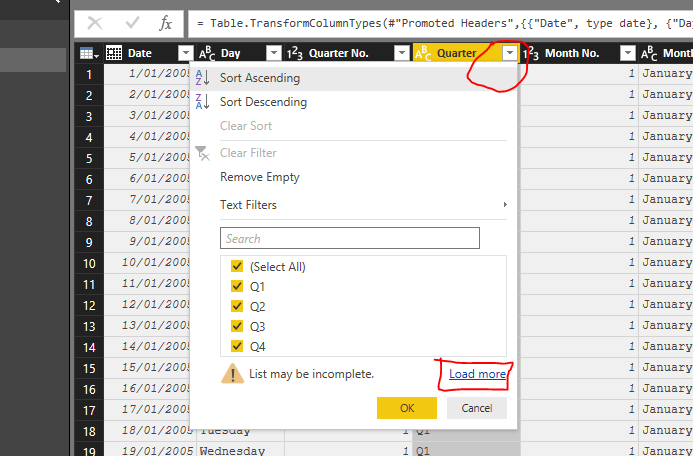Click the Cancel button
This screenshot has height=456, width=693.
tap(476, 408)
